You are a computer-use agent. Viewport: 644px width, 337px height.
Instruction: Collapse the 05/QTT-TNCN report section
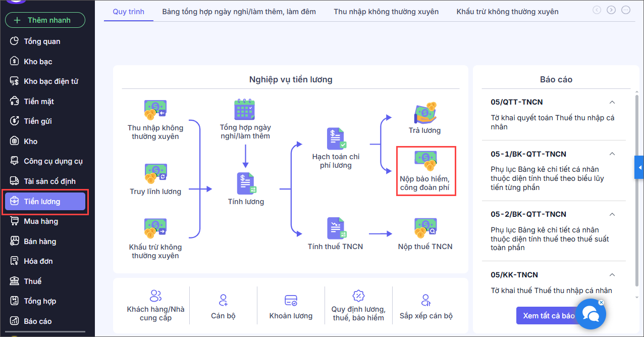pyautogui.click(x=612, y=102)
